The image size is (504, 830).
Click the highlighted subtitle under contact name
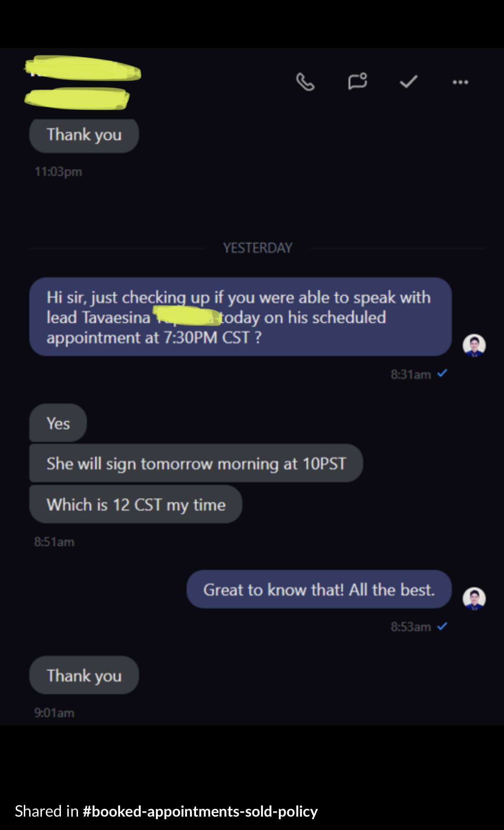tap(77, 98)
